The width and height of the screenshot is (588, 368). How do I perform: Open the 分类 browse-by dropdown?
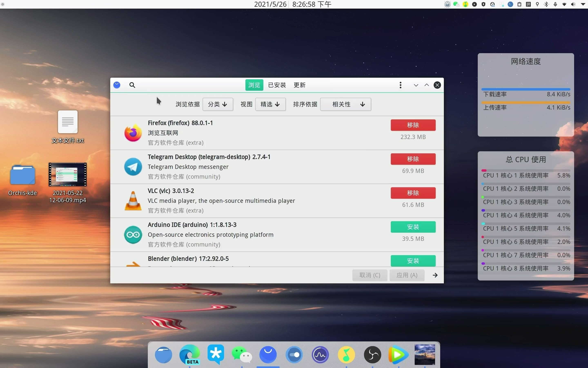click(218, 104)
